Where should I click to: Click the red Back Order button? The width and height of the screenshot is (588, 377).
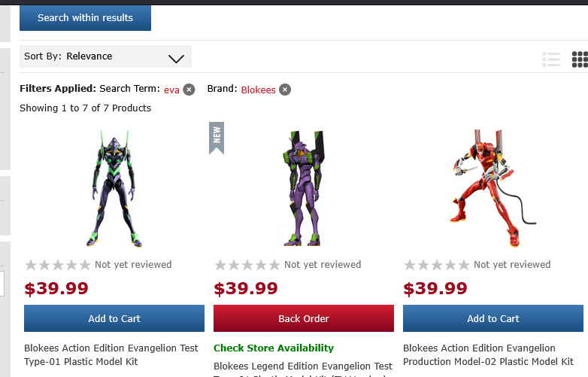[x=304, y=318]
